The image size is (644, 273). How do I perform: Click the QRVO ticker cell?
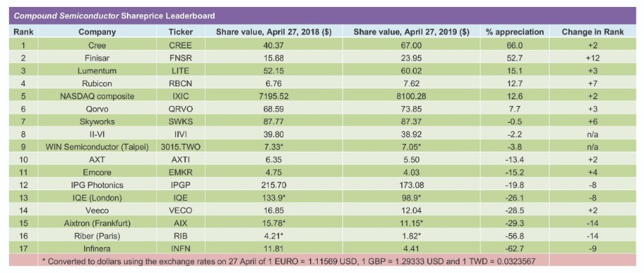180,109
